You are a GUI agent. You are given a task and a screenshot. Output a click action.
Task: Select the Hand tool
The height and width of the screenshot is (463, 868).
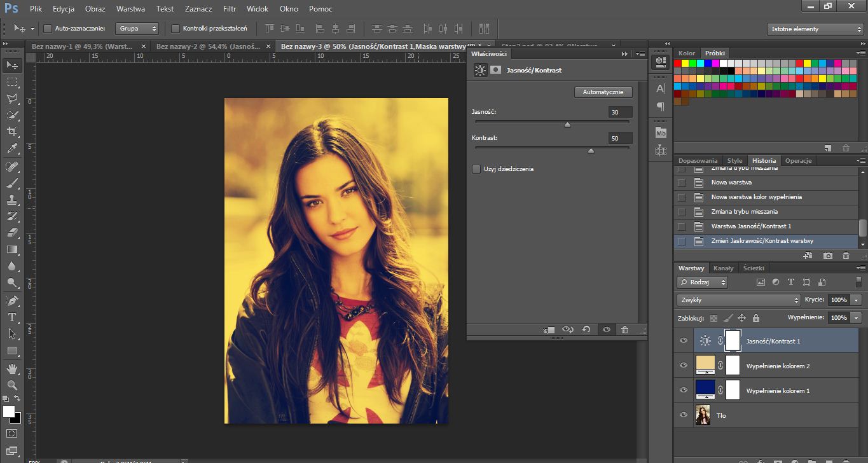[x=11, y=368]
